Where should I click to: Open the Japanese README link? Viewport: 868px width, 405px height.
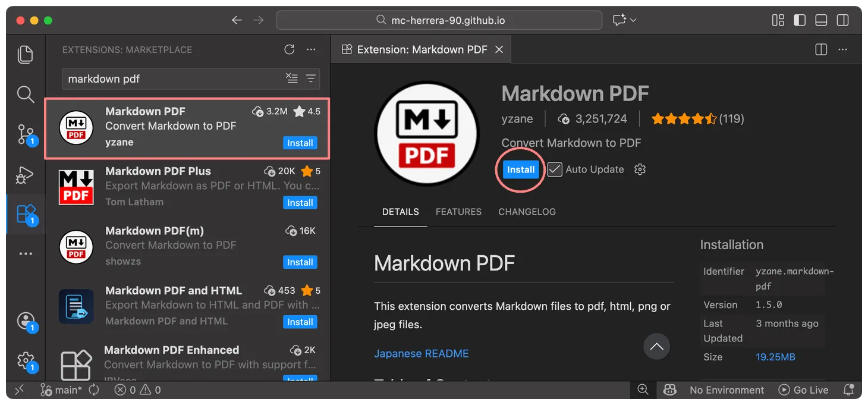pyautogui.click(x=421, y=353)
